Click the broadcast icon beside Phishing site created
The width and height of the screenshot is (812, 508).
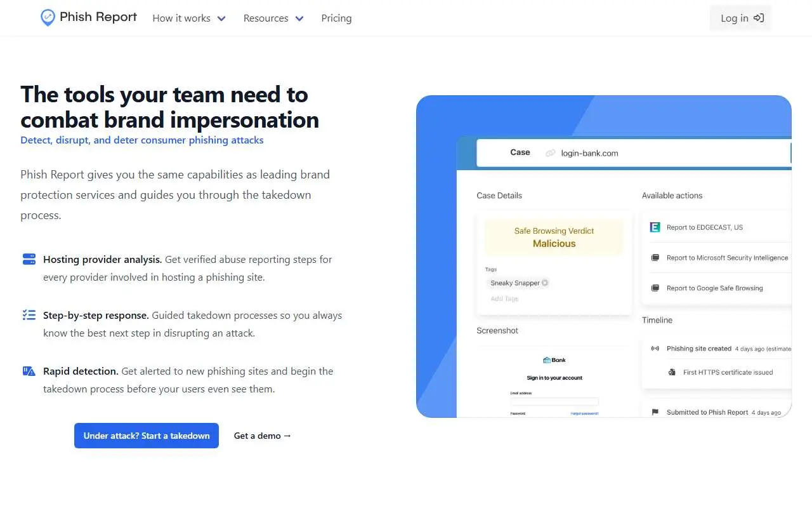point(655,349)
